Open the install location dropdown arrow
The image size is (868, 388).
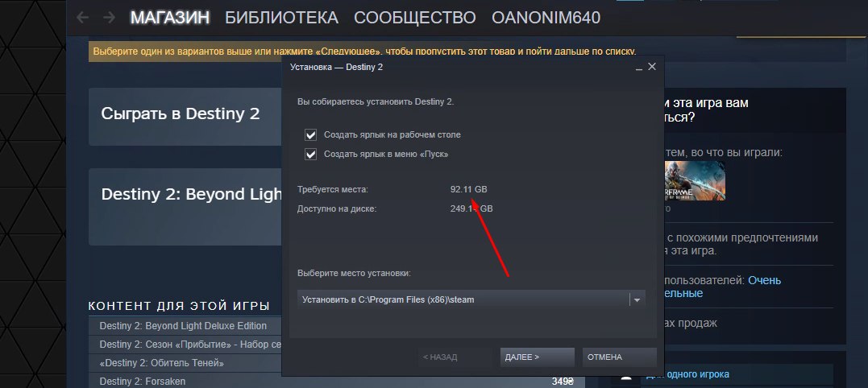pos(638,300)
